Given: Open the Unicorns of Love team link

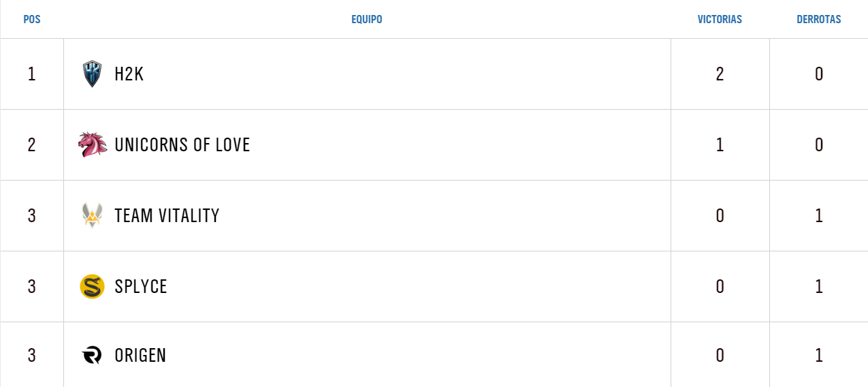Looking at the screenshot, I should [182, 144].
